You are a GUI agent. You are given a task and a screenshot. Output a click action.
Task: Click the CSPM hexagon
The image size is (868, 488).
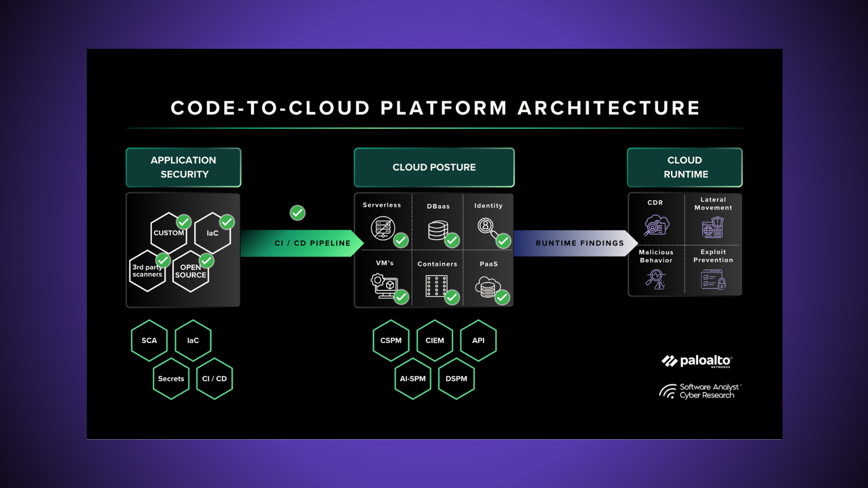click(391, 341)
